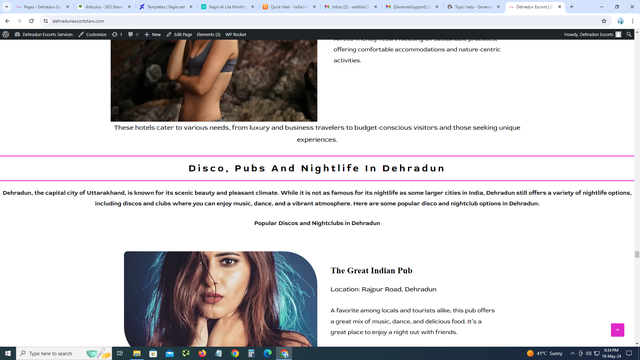640x360 pixels.
Task: Click the top hotel section image
Action: (x=214, y=80)
